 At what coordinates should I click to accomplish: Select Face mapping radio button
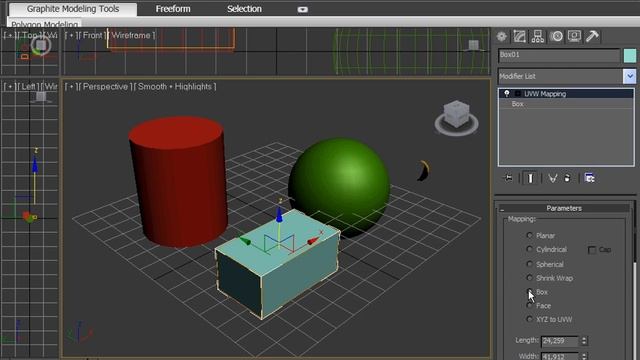click(x=529, y=305)
